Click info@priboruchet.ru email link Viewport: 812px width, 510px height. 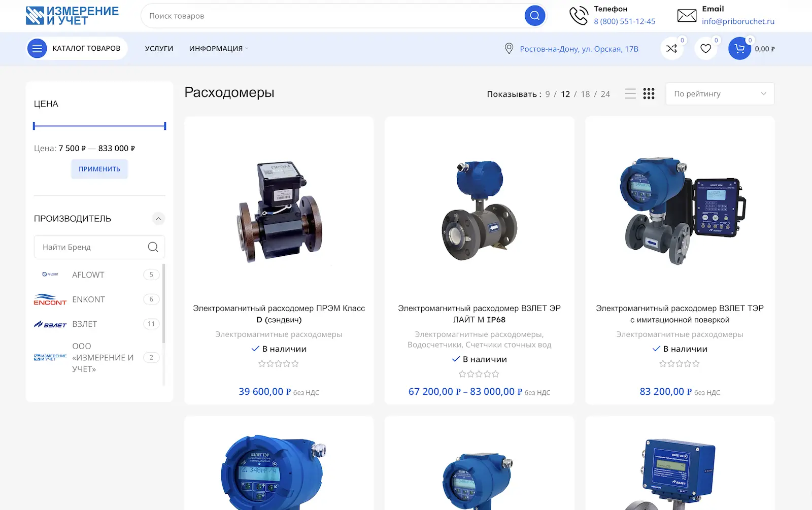point(738,21)
